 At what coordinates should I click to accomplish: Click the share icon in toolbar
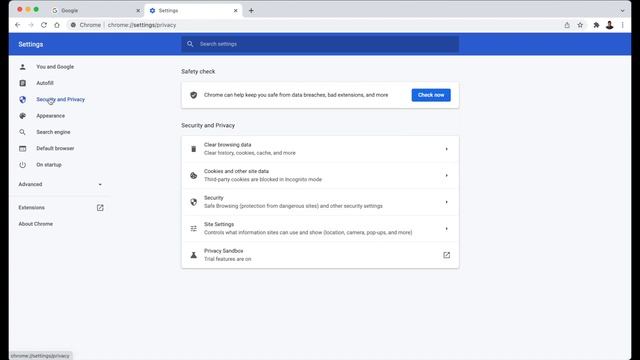[x=567, y=25]
